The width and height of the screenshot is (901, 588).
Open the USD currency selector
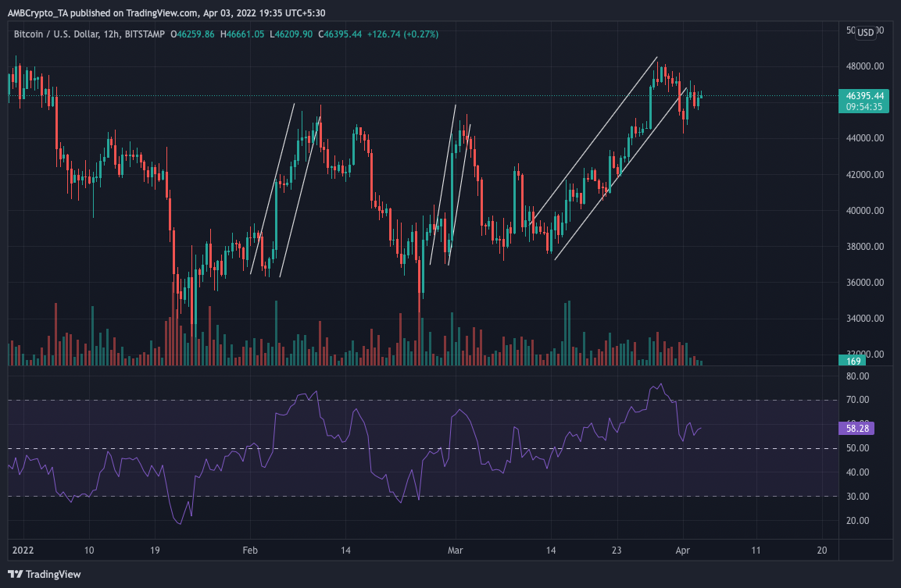click(865, 32)
